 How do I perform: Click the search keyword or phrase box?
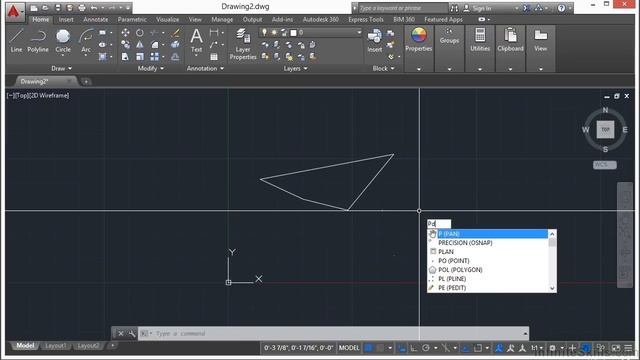[402, 8]
